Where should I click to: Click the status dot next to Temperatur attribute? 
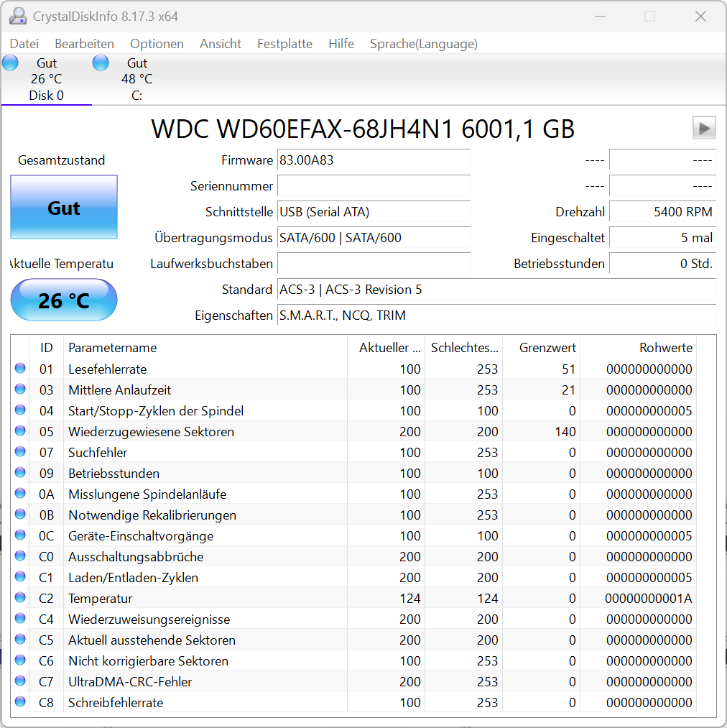point(21,598)
